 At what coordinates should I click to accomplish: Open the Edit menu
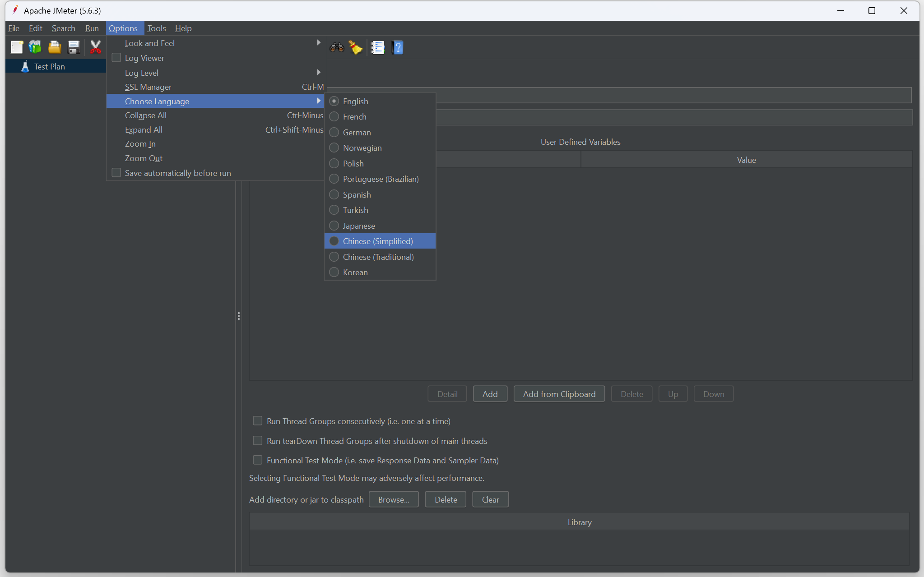(35, 28)
